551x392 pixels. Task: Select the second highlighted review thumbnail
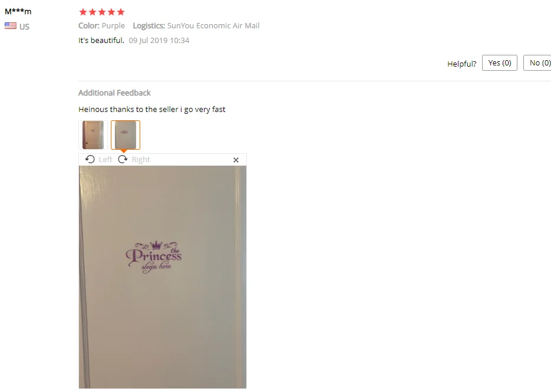point(126,135)
